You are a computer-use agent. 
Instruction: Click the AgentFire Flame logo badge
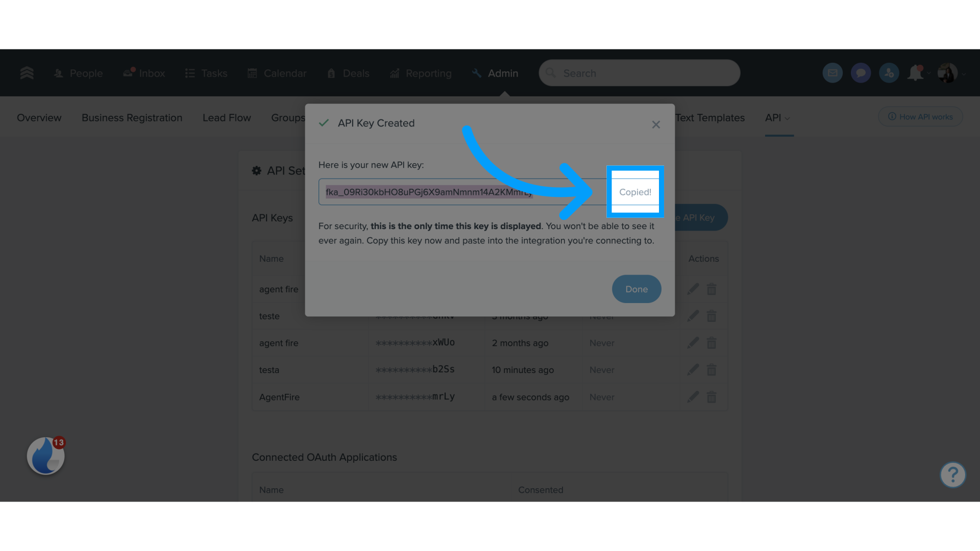[x=45, y=457]
